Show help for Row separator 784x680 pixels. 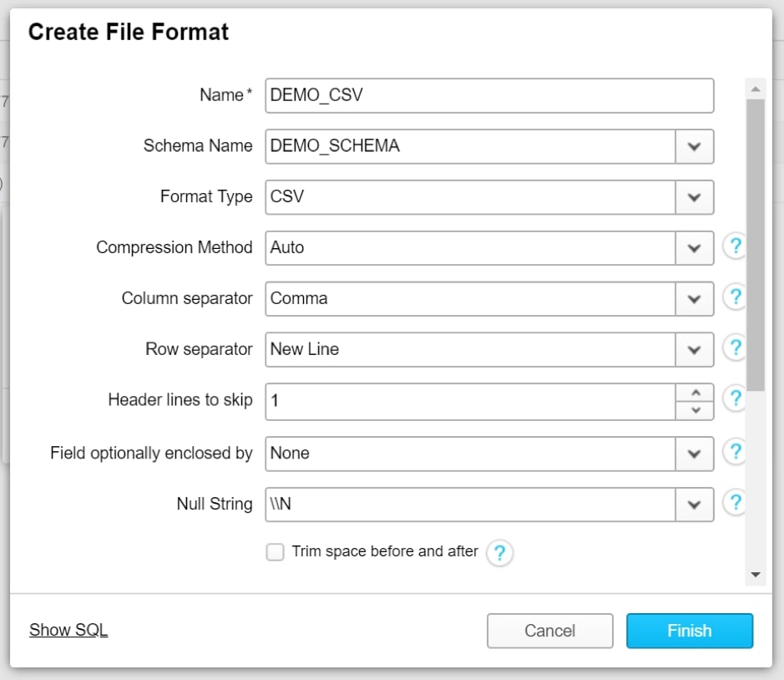(x=735, y=348)
